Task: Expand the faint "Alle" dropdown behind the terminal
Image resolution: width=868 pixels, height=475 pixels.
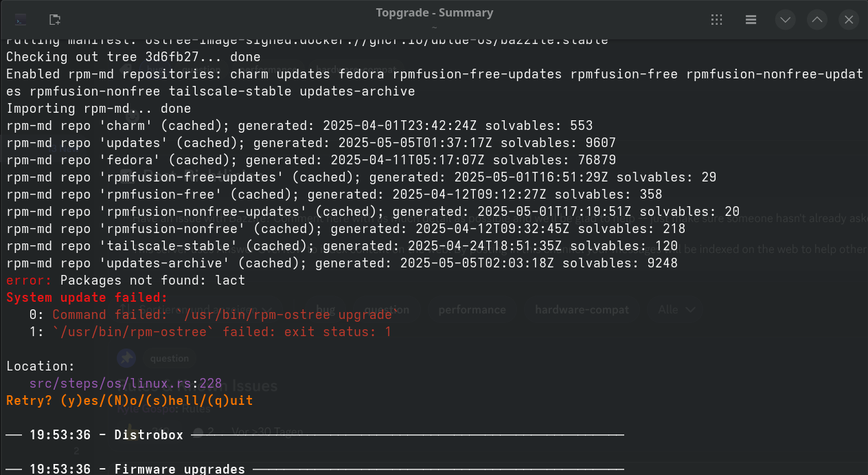Action: click(x=676, y=310)
